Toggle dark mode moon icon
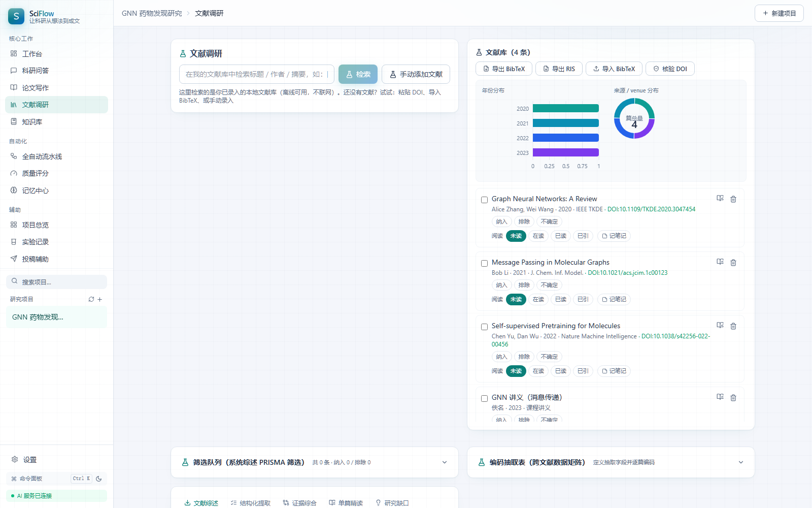The width and height of the screenshot is (812, 508). coord(99,479)
